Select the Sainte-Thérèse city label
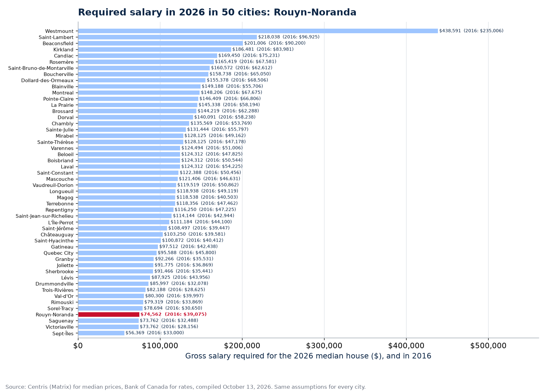The width and height of the screenshot is (547, 392). (x=55, y=142)
